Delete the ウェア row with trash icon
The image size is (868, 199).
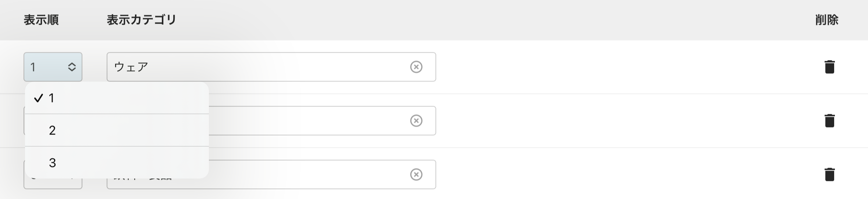click(829, 67)
